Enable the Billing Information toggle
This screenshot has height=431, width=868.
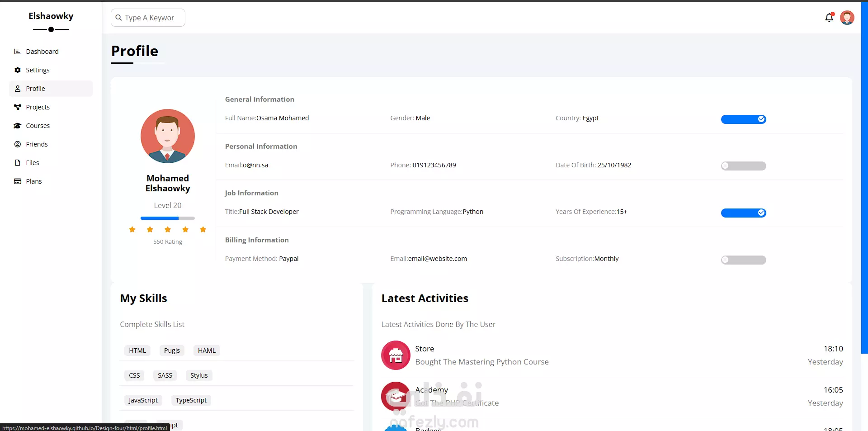click(x=743, y=260)
